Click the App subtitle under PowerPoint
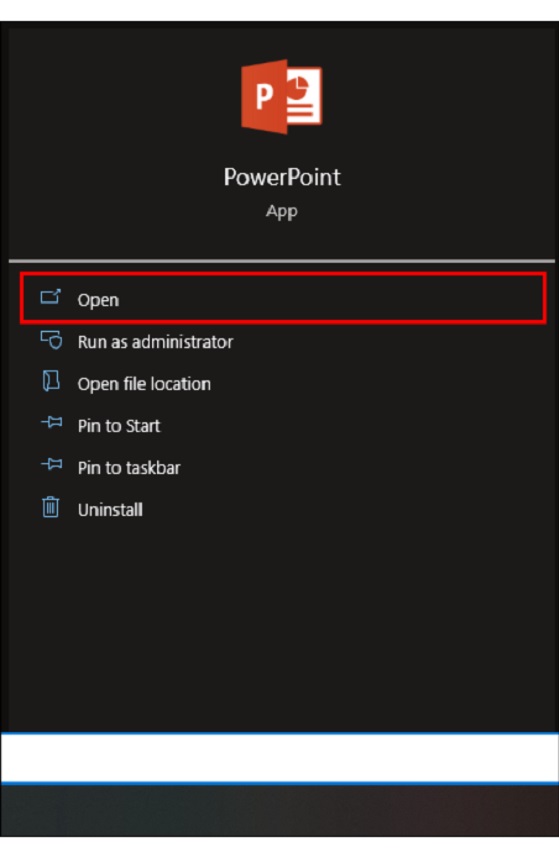 (282, 211)
